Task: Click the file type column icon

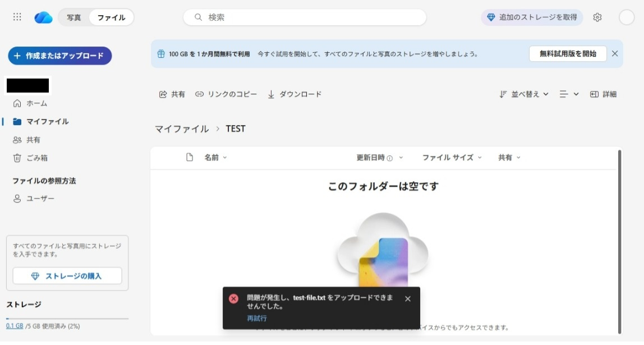Action: (x=190, y=158)
